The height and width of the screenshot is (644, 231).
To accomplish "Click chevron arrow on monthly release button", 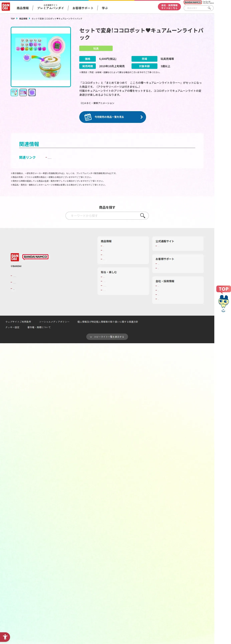I will pos(141,117).
